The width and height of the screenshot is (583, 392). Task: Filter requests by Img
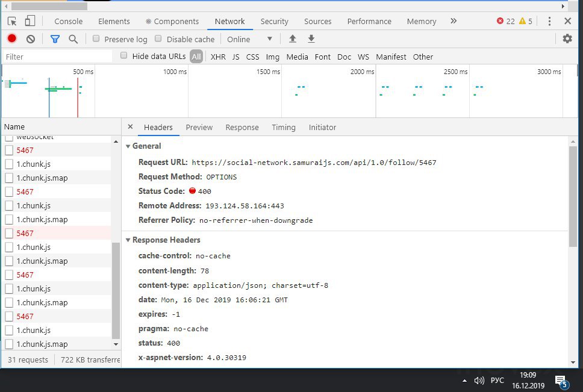[273, 57]
